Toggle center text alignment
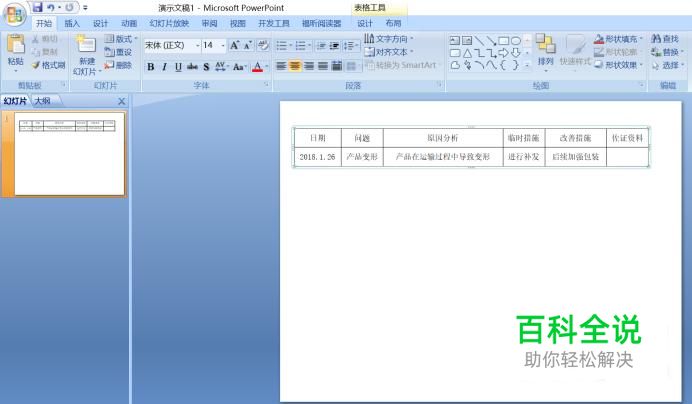Screen dimensions: 692x404 (x=295, y=66)
